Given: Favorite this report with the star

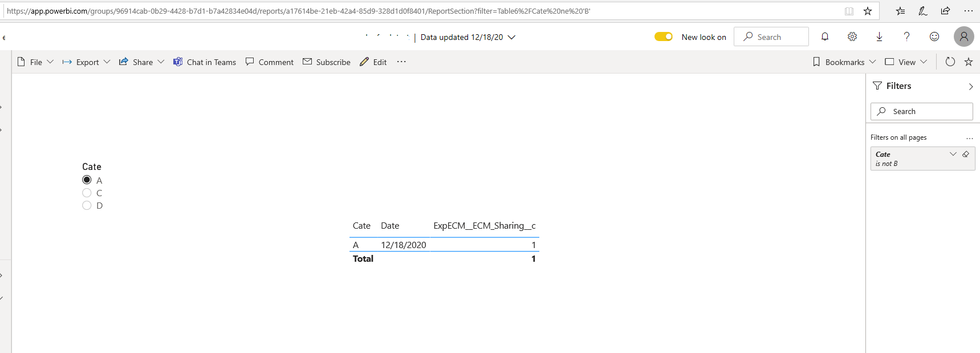Looking at the screenshot, I should 968,62.
